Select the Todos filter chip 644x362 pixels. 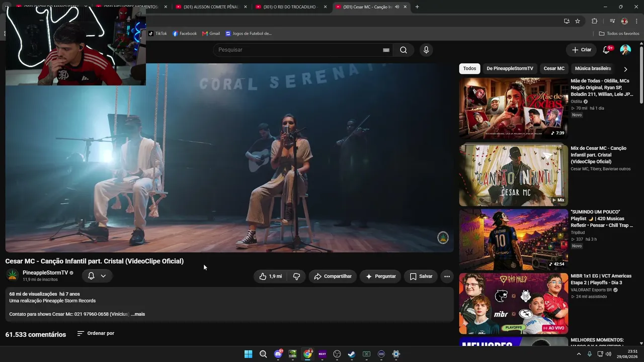(469, 68)
